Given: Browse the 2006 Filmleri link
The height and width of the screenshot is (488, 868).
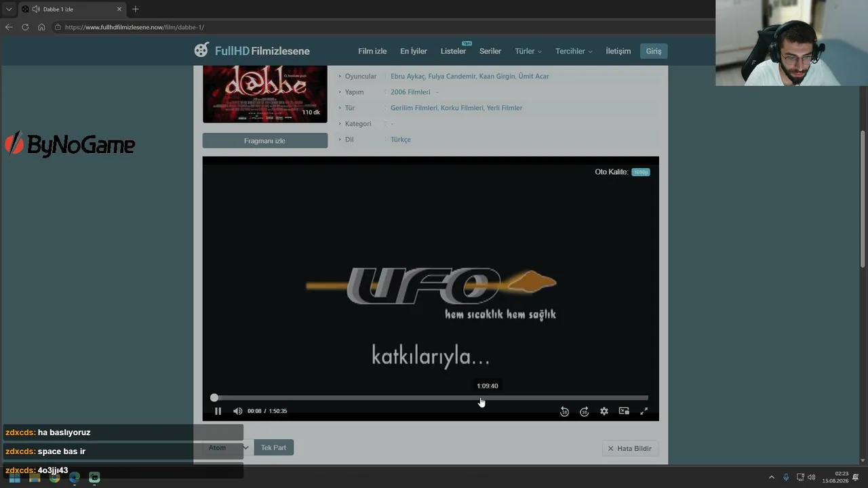Looking at the screenshot, I should click(x=410, y=92).
